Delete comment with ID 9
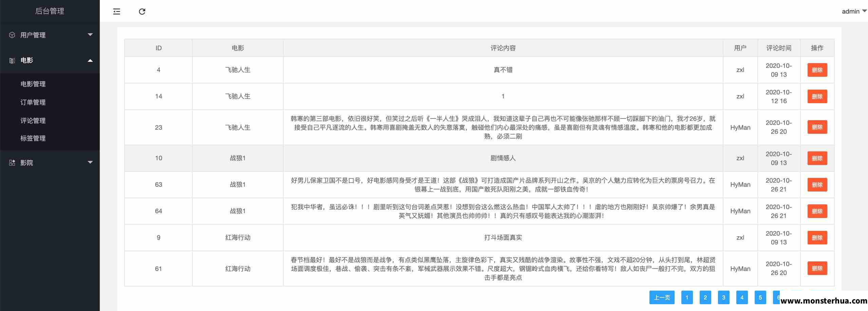Image resolution: width=868 pixels, height=311 pixels. coord(817,238)
